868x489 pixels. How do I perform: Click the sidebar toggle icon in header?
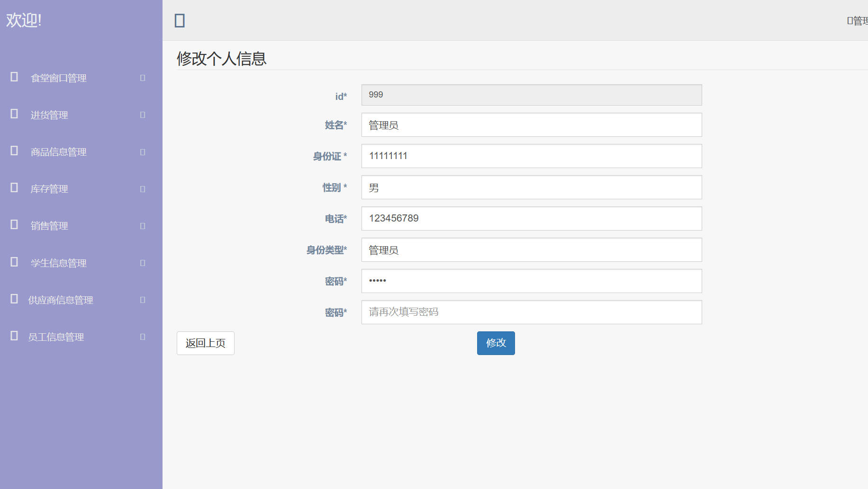pyautogui.click(x=180, y=21)
